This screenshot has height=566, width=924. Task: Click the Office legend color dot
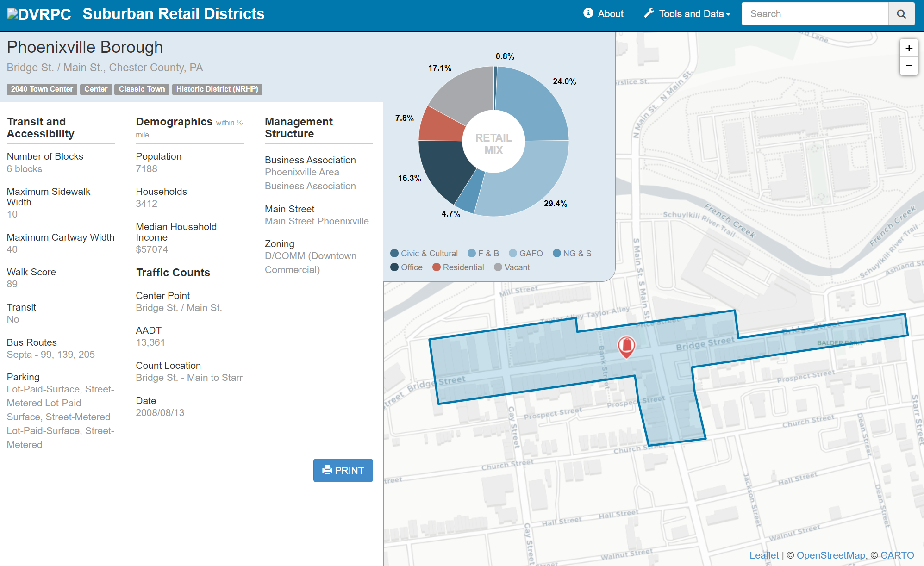click(x=394, y=267)
